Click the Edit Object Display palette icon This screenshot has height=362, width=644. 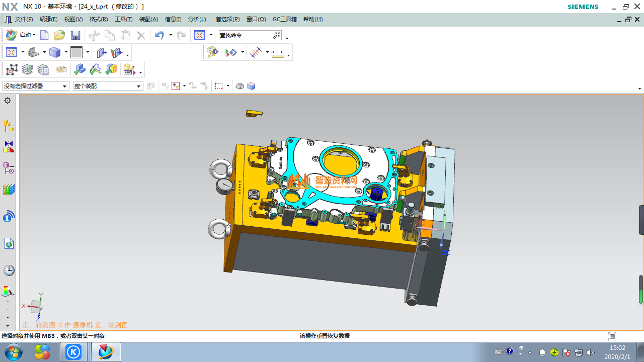[212, 52]
